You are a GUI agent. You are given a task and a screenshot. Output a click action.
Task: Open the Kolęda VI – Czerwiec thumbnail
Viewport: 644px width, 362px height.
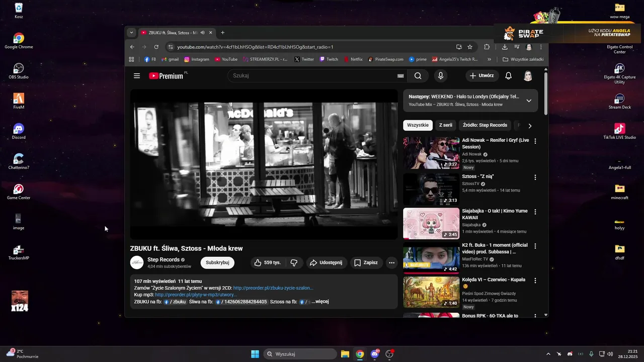click(431, 292)
